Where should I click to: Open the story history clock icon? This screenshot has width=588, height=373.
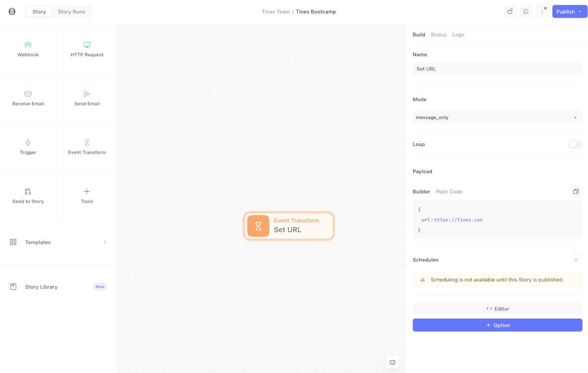coord(526,12)
